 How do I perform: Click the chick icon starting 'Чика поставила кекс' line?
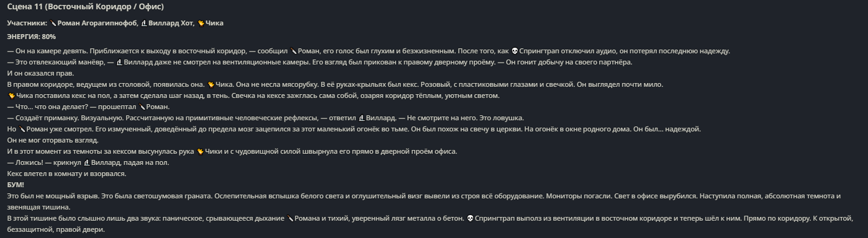[x=11, y=96]
